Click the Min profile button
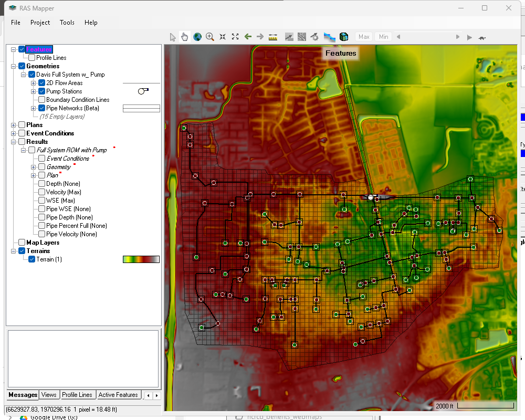The height and width of the screenshot is (420, 525). (x=384, y=37)
